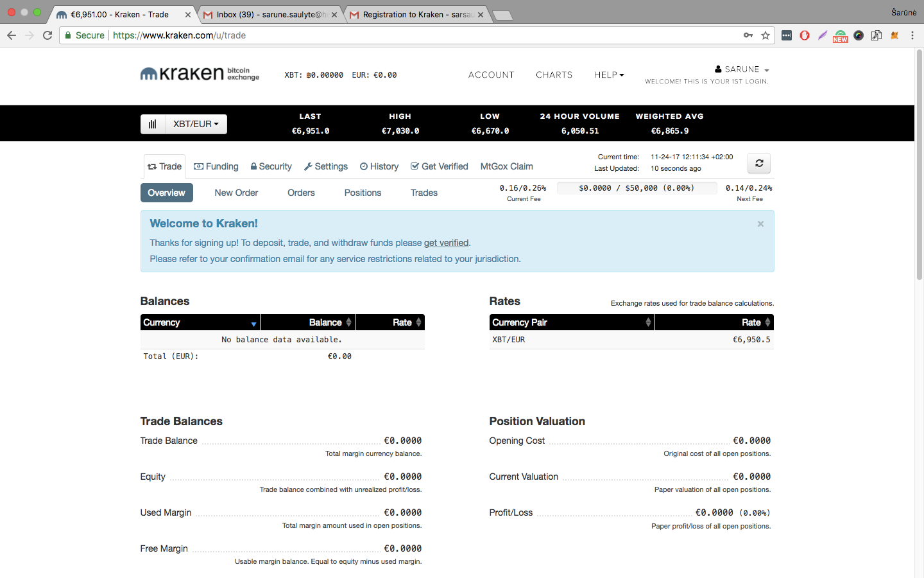Select the Trade tab
This screenshot has width=924, height=578.
point(164,166)
